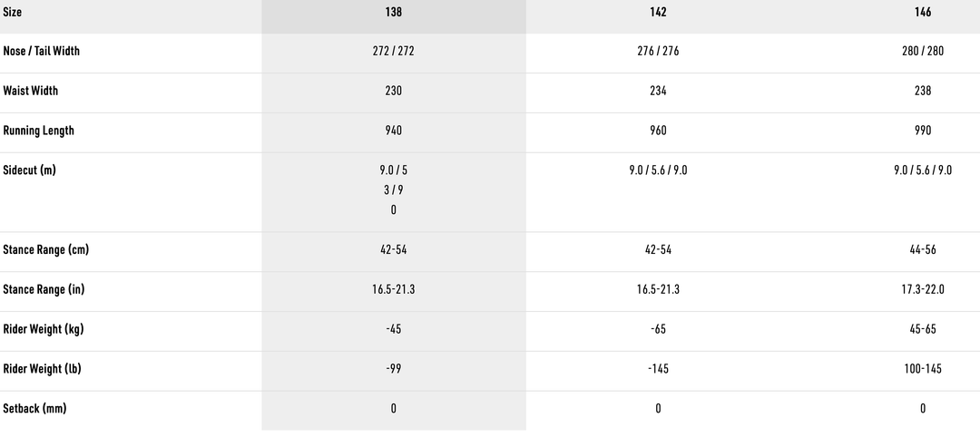980x437 pixels.
Task: Click the Waist Width row label
Action: click(x=31, y=92)
